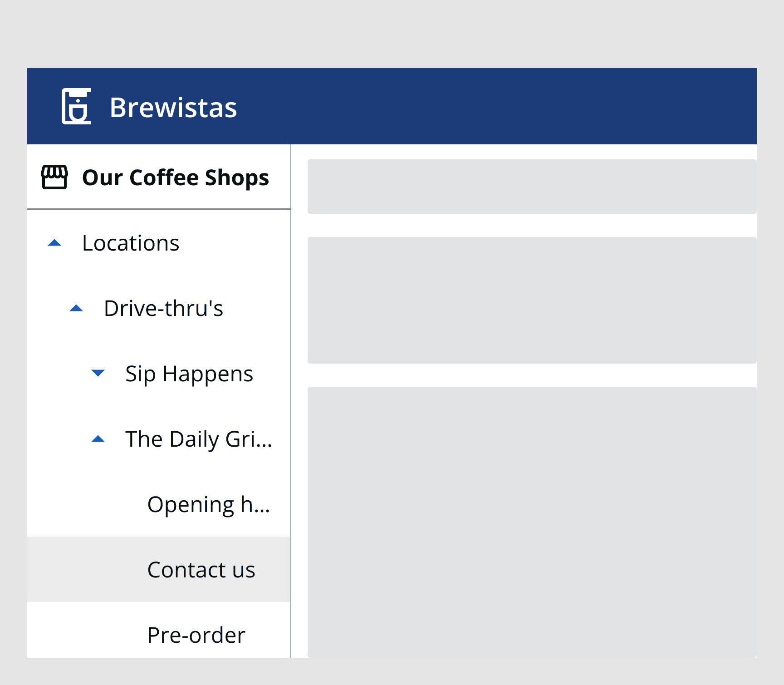Click the downward arrow beside Sip Happens
Image resolution: width=784 pixels, height=685 pixels.
(x=98, y=374)
